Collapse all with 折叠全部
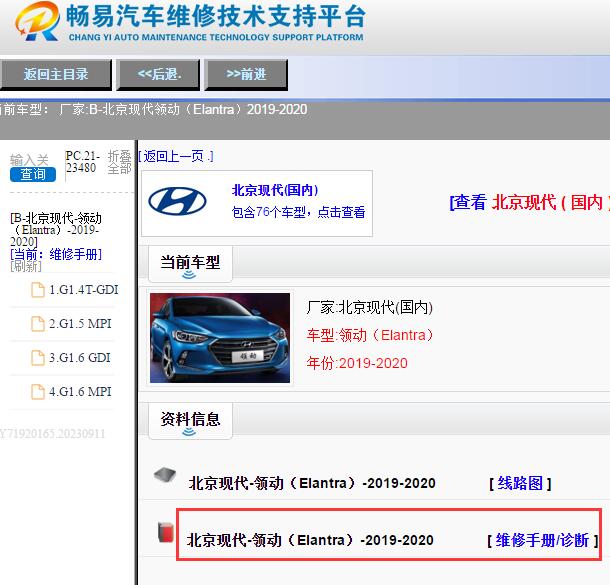This screenshot has width=610, height=585. [119, 162]
